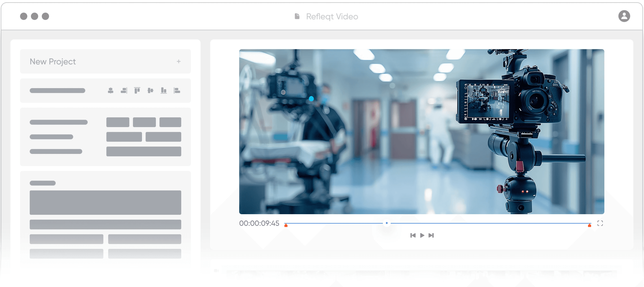Click the New Project field

[x=100, y=61]
